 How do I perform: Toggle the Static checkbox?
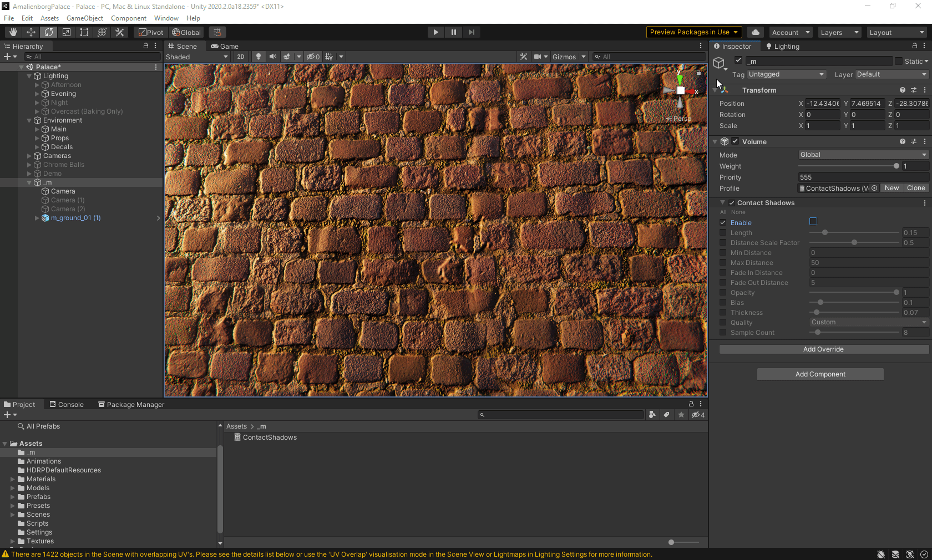898,62
